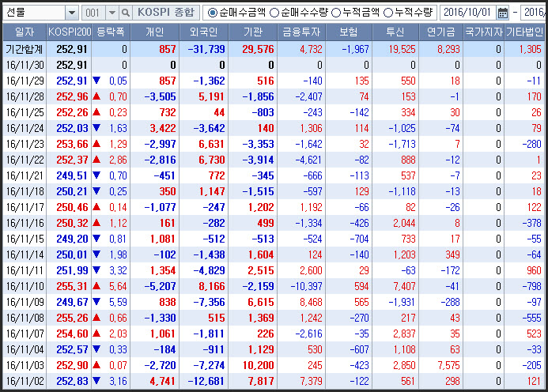Click the 기관 column header

(x=253, y=32)
